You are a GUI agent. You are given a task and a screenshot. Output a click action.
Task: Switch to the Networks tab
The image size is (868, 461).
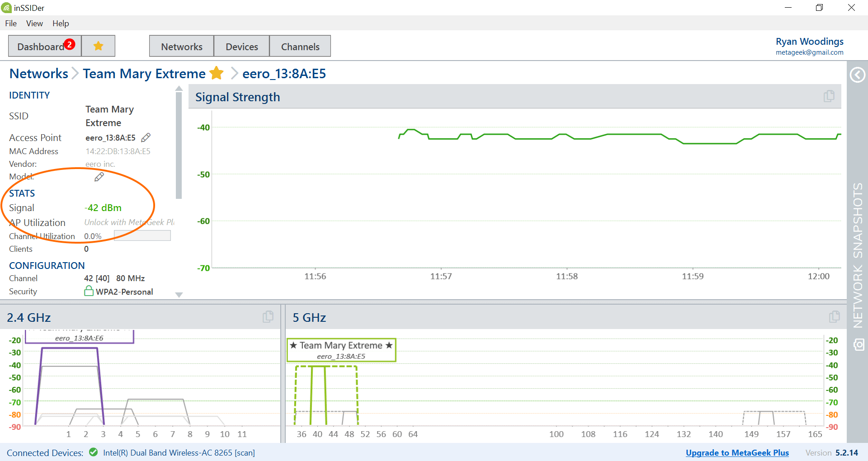[x=182, y=46]
